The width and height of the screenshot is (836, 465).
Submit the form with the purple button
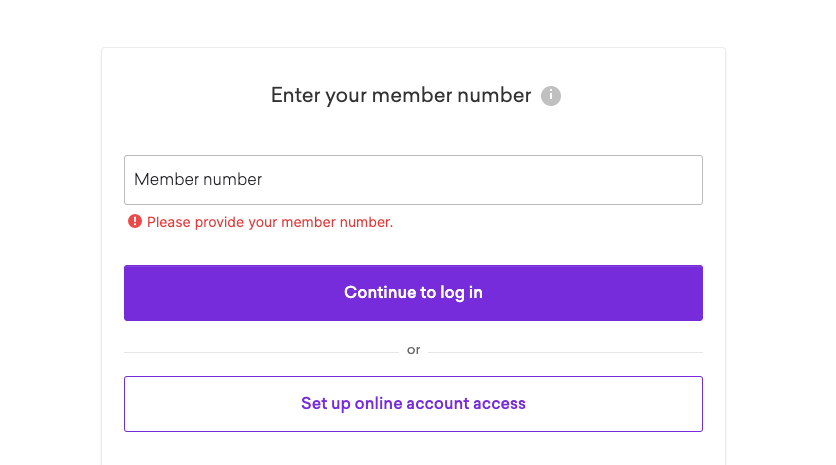[x=413, y=293]
